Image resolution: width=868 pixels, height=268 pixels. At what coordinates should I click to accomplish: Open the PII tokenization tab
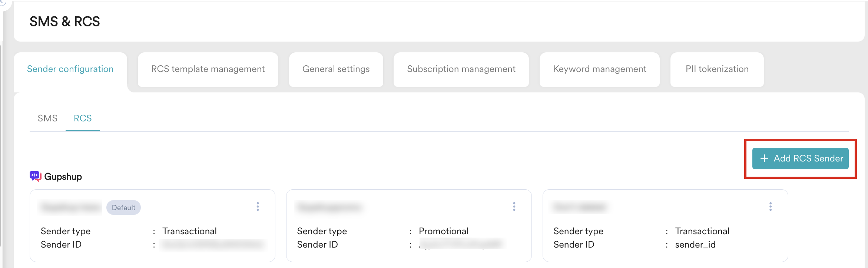717,69
